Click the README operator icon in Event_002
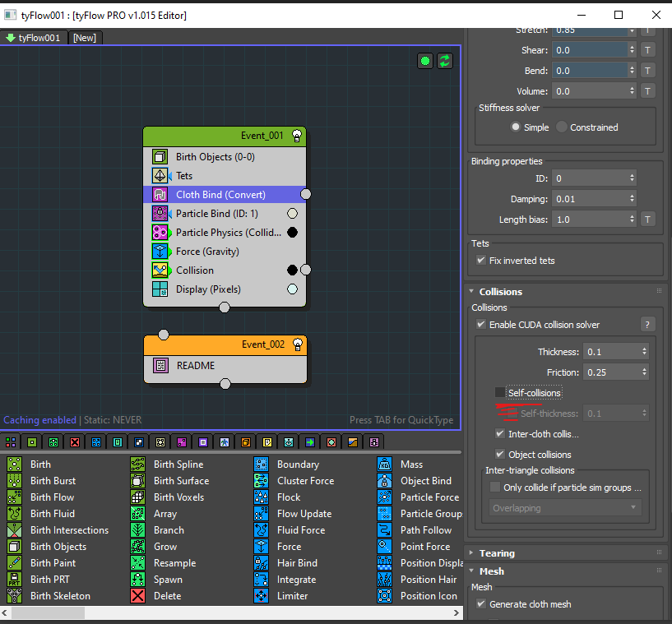Image resolution: width=672 pixels, height=624 pixels. click(x=161, y=366)
